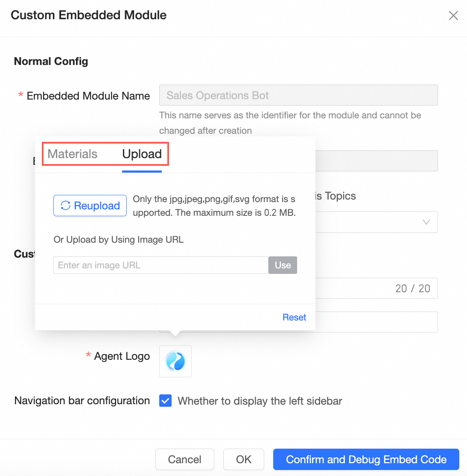Click the blue Agent Logo image
467x476 pixels.
tap(175, 361)
